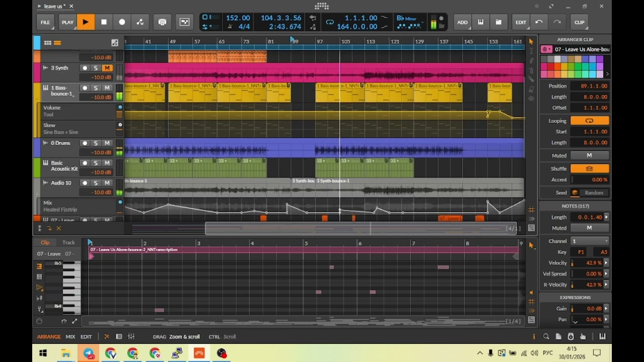The height and width of the screenshot is (362, 644).
Task: Select the arranger knife tool
Action: (531, 80)
